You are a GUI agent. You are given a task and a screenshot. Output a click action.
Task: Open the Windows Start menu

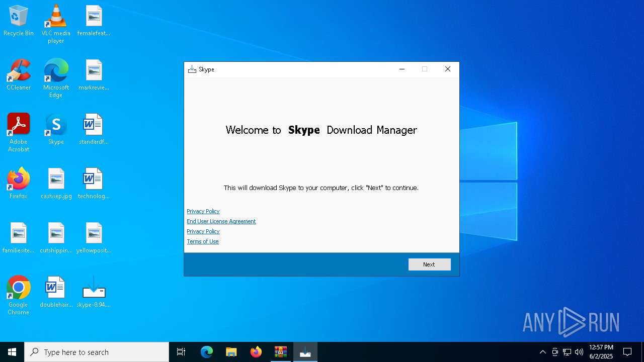click(12, 352)
